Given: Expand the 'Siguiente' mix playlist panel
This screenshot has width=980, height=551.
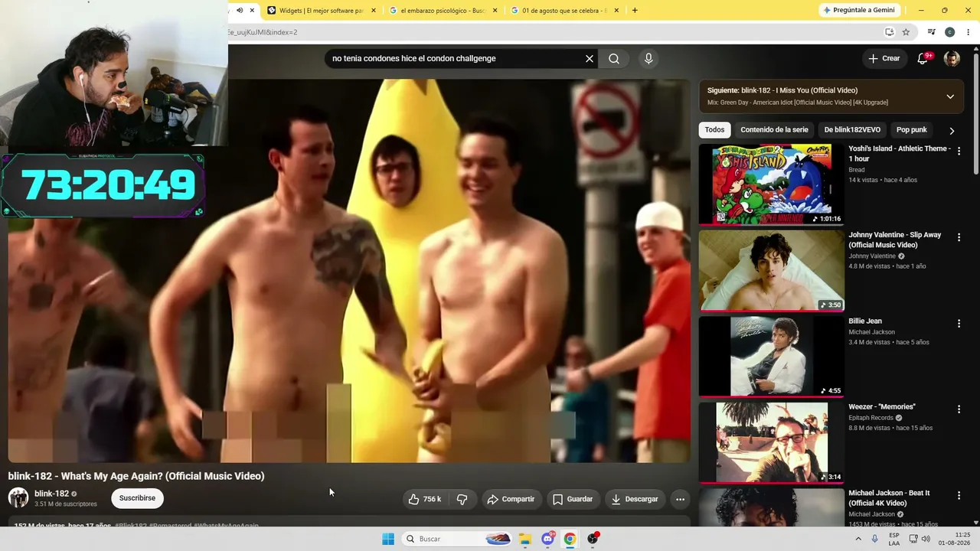Looking at the screenshot, I should 950,96.
